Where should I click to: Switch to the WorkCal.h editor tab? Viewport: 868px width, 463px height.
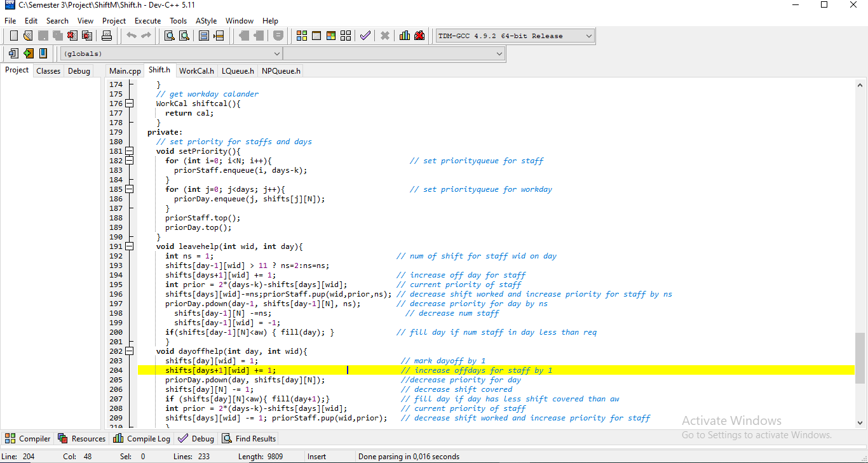[x=196, y=71]
